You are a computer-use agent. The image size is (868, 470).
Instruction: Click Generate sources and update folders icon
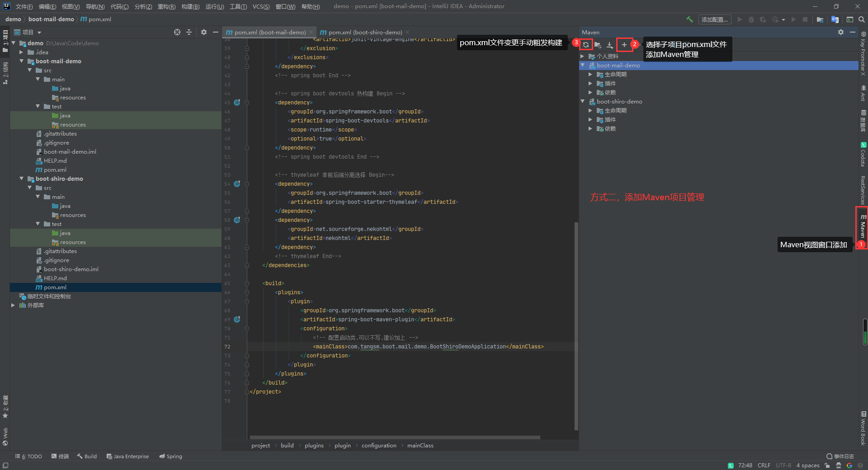click(598, 45)
